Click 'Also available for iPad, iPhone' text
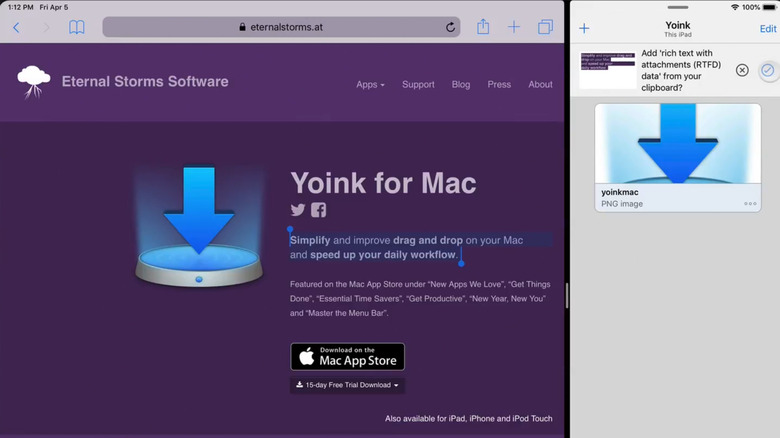Screen dimensions: 780x438 coord(469,419)
